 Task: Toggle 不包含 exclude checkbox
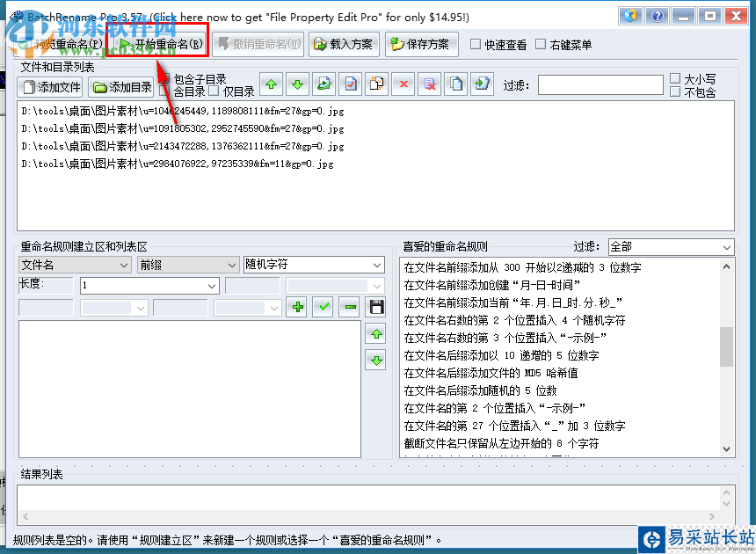click(x=675, y=91)
